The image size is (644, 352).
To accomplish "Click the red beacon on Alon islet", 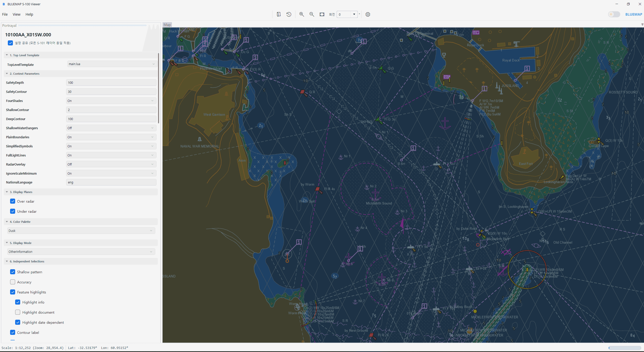I will 285,163.
